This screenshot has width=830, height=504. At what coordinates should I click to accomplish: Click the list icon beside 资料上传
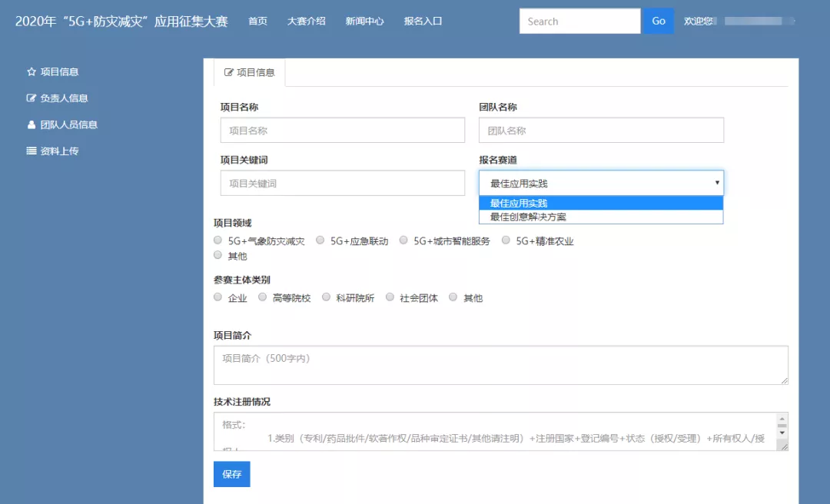pyautogui.click(x=32, y=151)
